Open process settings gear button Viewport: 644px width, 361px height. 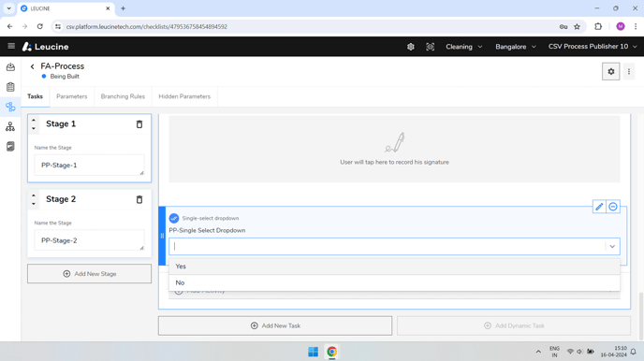click(610, 71)
